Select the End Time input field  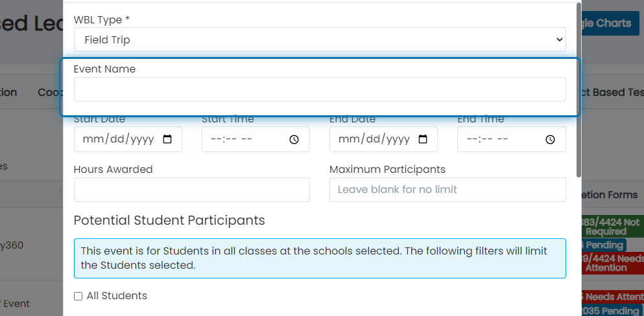[512, 139]
